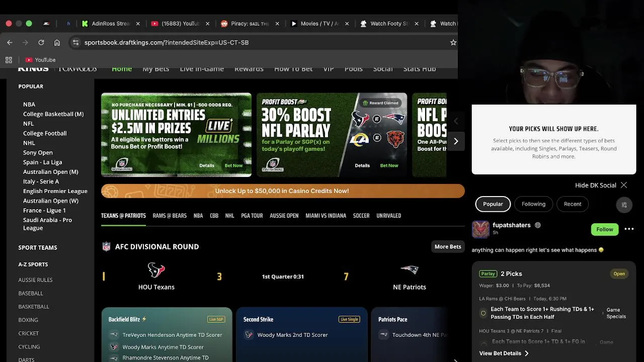
Task: Open fupatshaters profile avatar
Action: click(480, 229)
